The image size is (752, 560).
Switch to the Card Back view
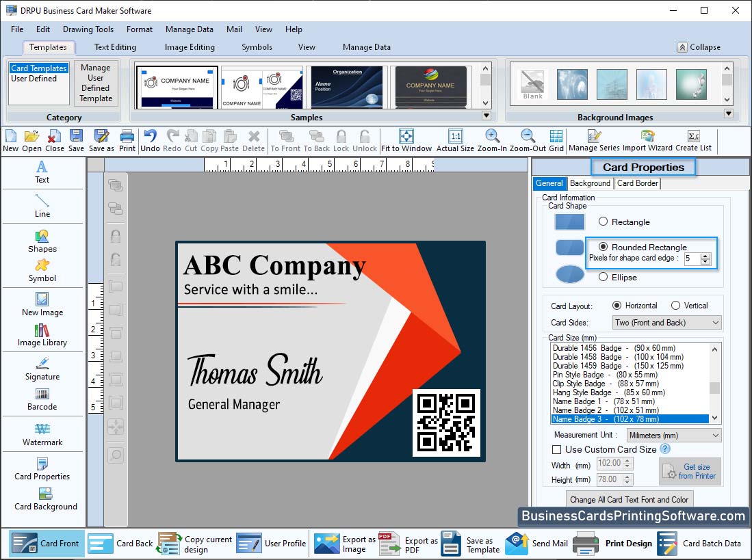pos(120,544)
